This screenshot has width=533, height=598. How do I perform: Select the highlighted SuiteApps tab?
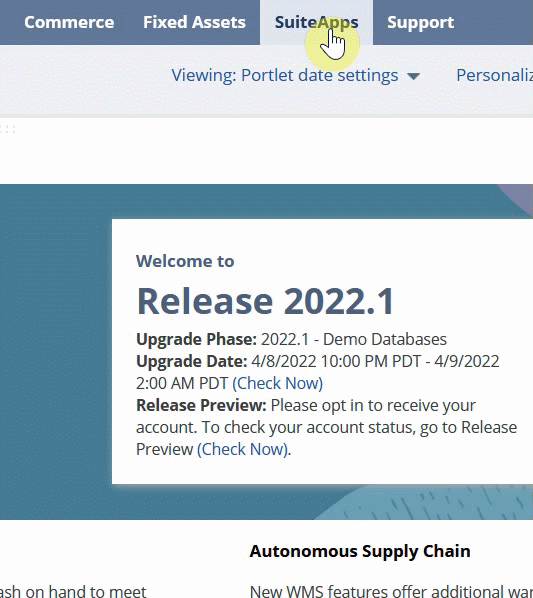pyautogui.click(x=316, y=22)
